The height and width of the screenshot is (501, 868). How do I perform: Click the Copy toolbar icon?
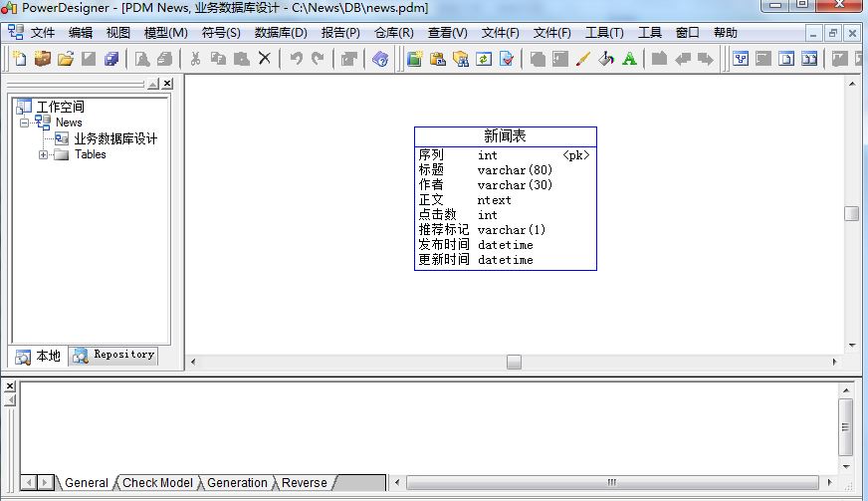pyautogui.click(x=219, y=58)
